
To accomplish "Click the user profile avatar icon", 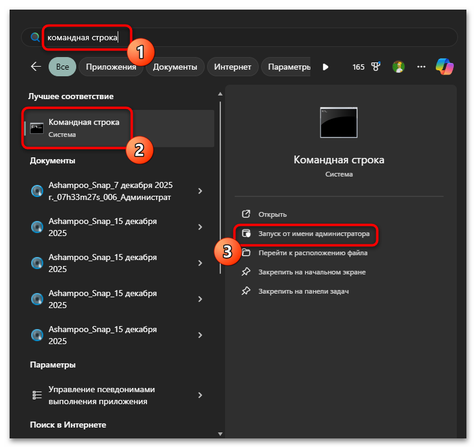I will pyautogui.click(x=398, y=67).
